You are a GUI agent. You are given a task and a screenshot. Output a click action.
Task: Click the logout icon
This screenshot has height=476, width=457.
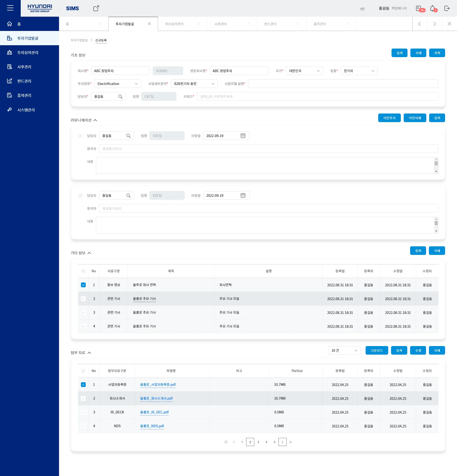click(447, 8)
